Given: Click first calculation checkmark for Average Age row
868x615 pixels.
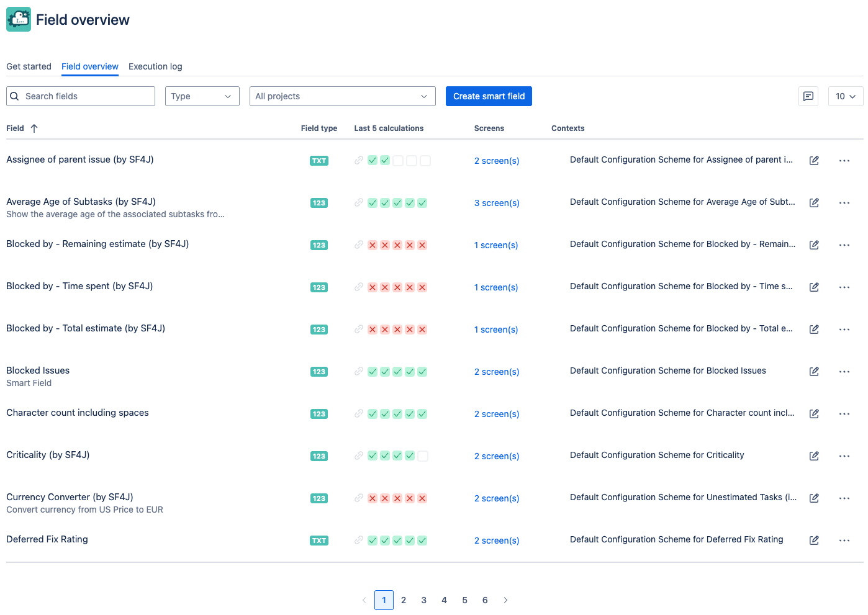Looking at the screenshot, I should (373, 203).
